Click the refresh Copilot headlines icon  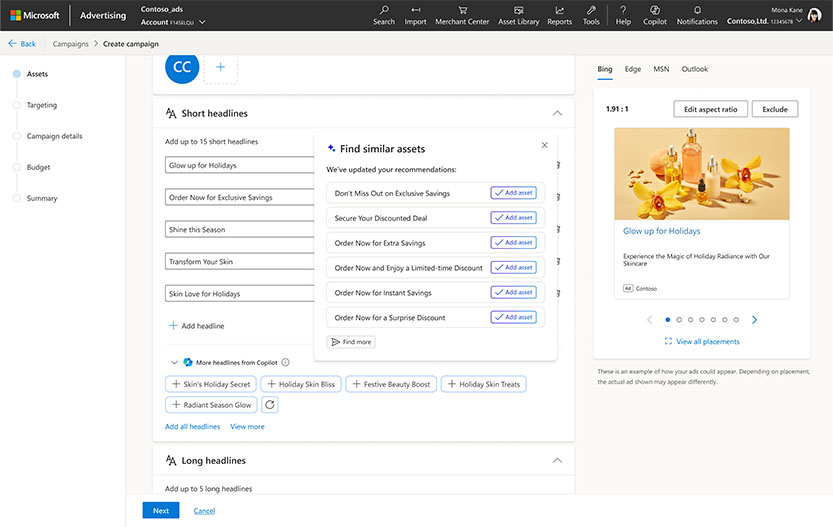click(270, 405)
